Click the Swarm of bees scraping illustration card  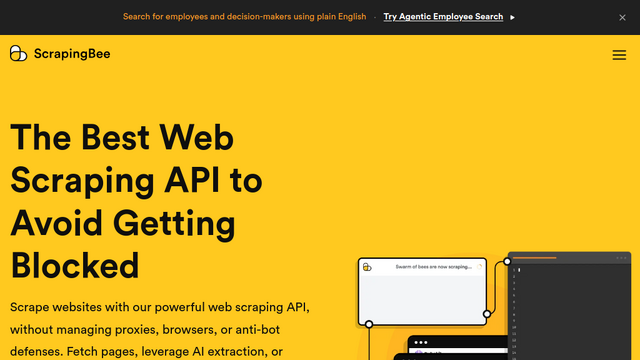(x=422, y=291)
